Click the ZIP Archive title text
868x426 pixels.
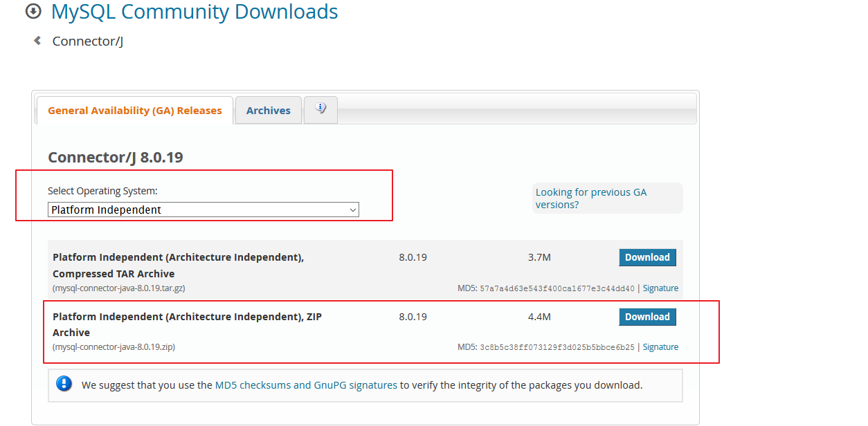[x=187, y=324]
